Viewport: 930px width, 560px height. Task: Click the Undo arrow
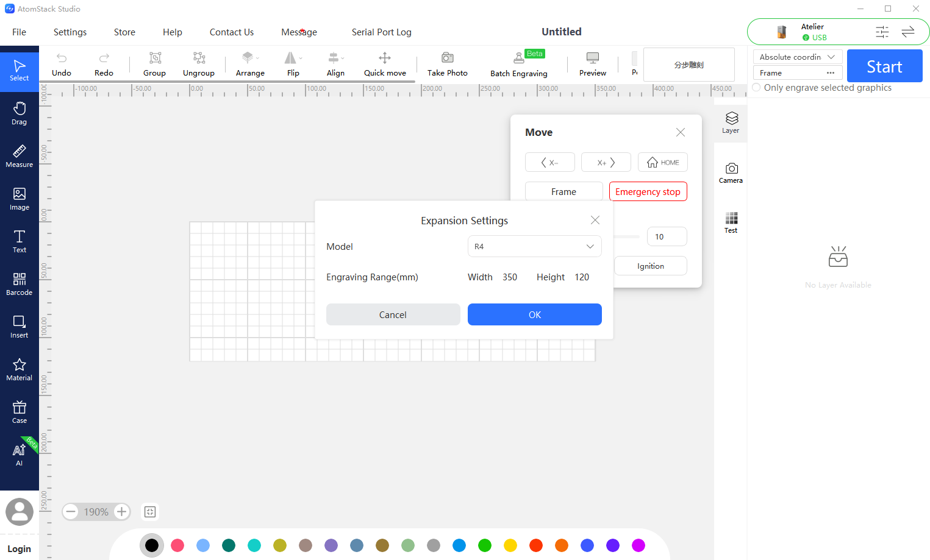coord(62,58)
